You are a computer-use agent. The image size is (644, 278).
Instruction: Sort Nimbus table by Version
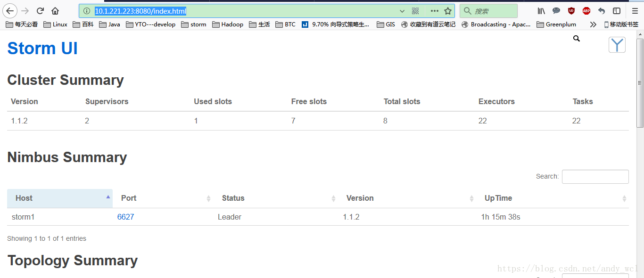tap(407, 198)
